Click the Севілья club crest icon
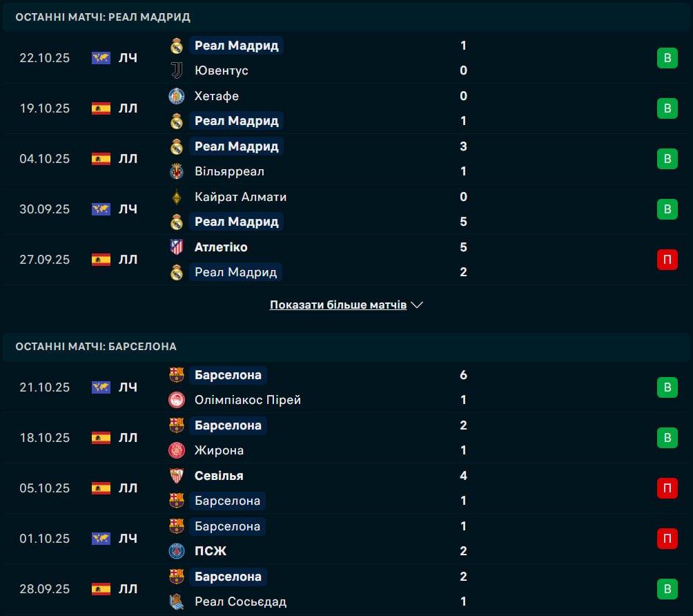 coord(177,476)
